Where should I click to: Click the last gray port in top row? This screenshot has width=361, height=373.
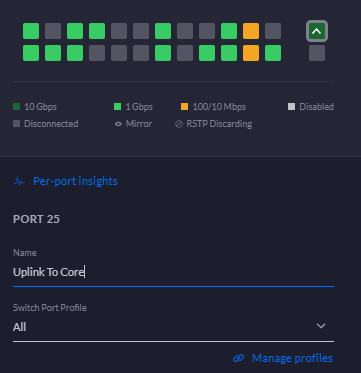273,31
